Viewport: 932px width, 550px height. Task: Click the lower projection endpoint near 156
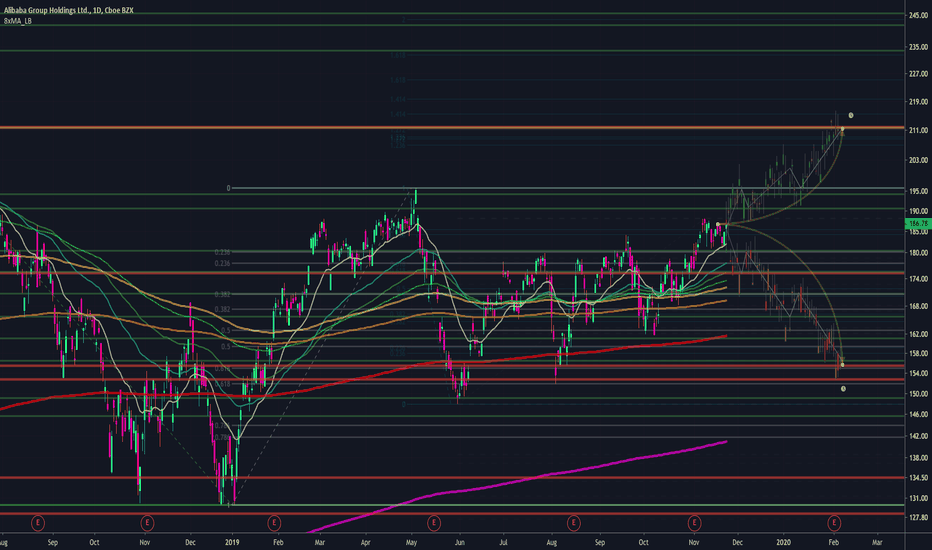point(842,364)
